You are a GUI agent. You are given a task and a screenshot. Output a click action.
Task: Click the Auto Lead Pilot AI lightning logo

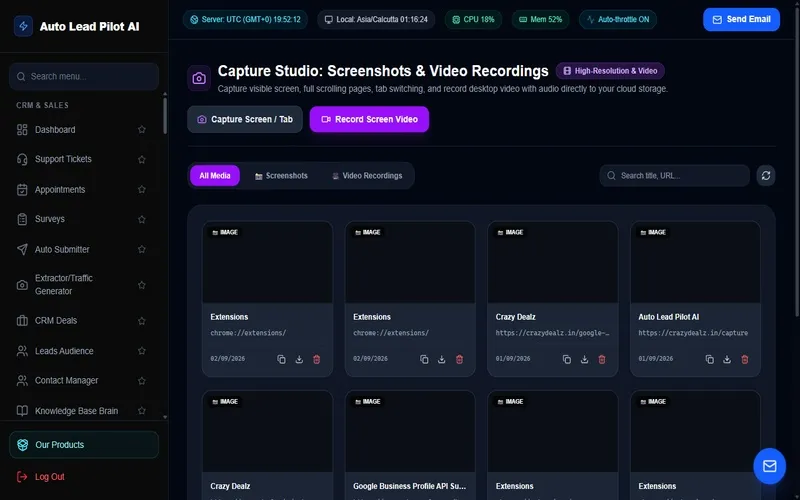[23, 27]
